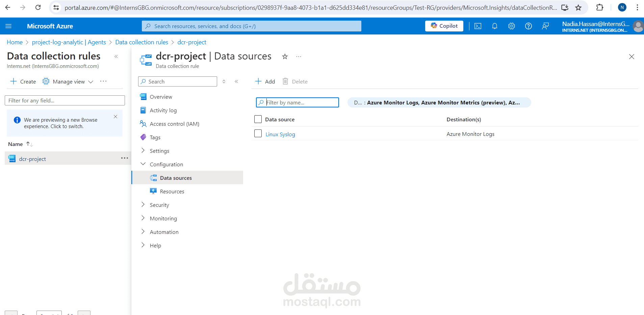Open the help question mark icon
The width and height of the screenshot is (644, 315).
pyautogui.click(x=529, y=26)
